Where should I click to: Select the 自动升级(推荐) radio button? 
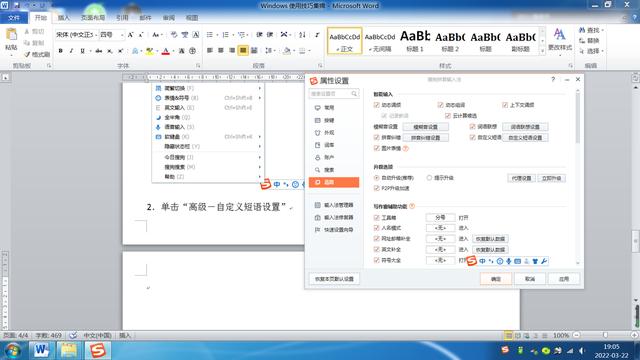[376, 178]
